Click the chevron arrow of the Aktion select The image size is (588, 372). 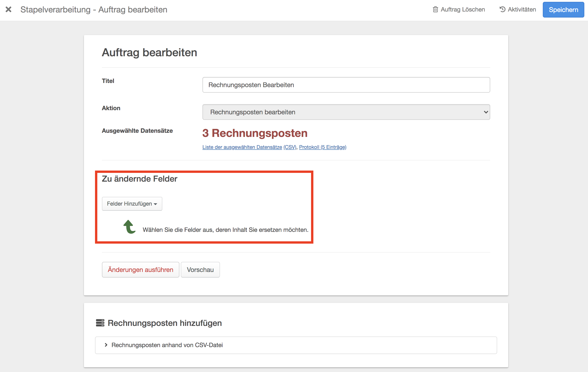(x=486, y=112)
